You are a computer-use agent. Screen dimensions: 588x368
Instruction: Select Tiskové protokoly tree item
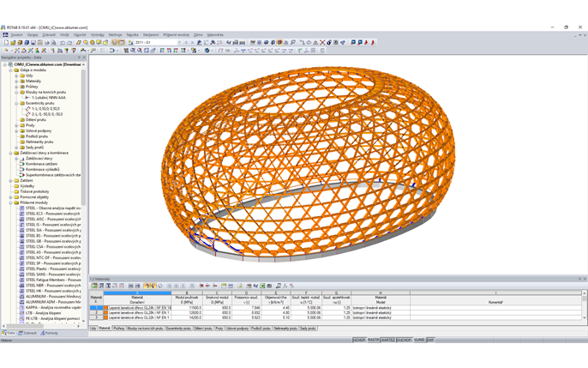[x=34, y=191]
